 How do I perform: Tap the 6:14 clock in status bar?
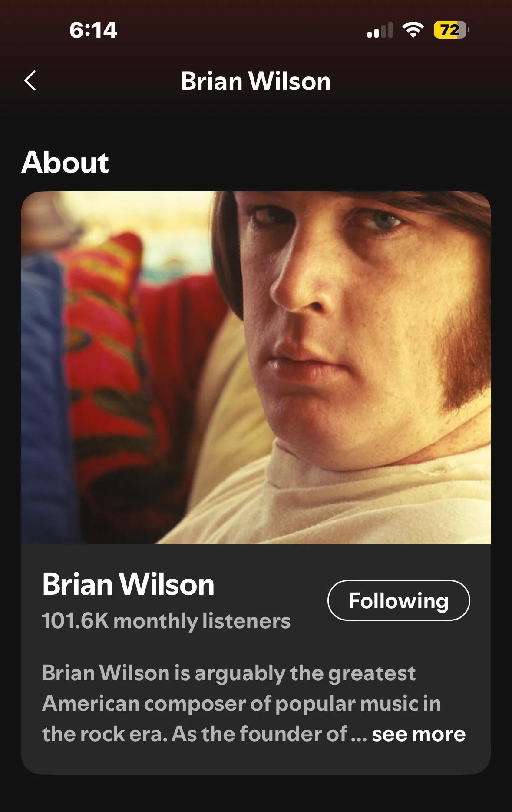pos(93,30)
